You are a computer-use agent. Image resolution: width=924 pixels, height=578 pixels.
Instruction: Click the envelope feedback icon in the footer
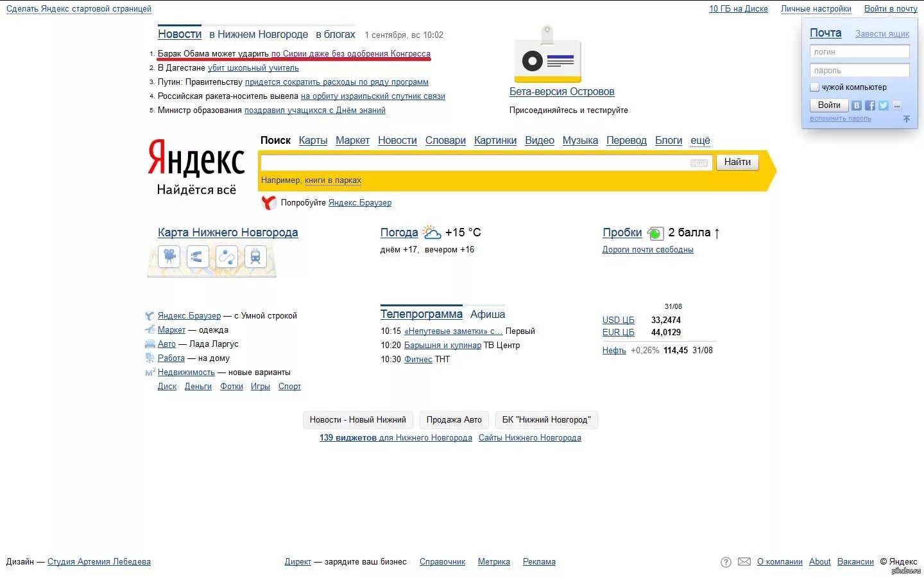click(744, 562)
